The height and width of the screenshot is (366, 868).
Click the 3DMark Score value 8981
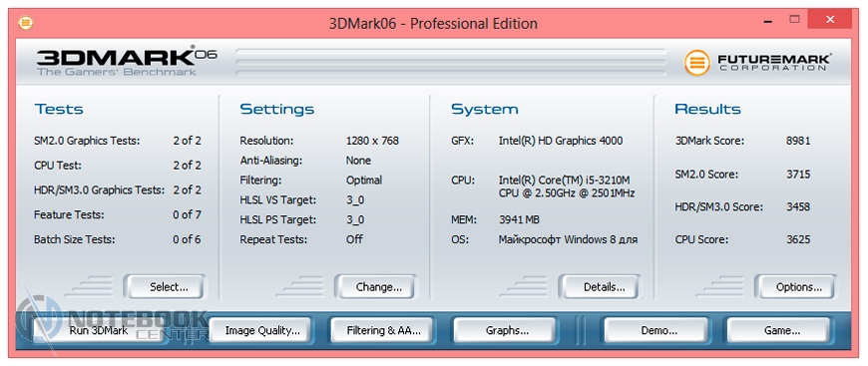click(x=798, y=141)
